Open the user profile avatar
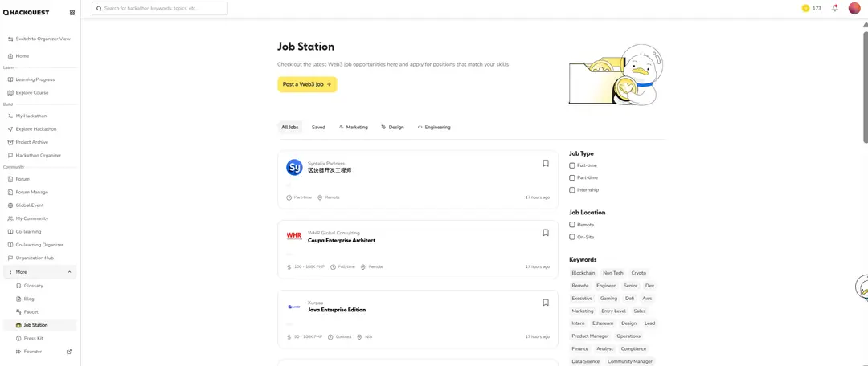This screenshot has height=366, width=868. 854,8
